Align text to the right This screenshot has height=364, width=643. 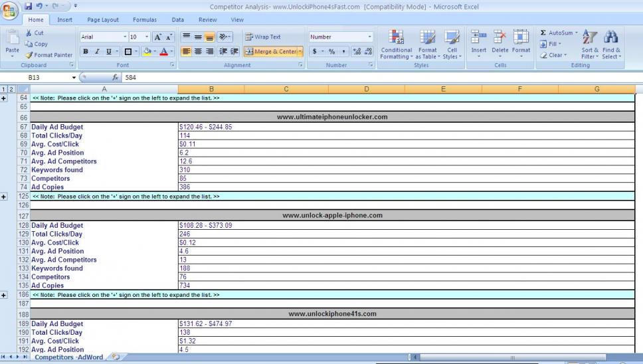tap(209, 52)
